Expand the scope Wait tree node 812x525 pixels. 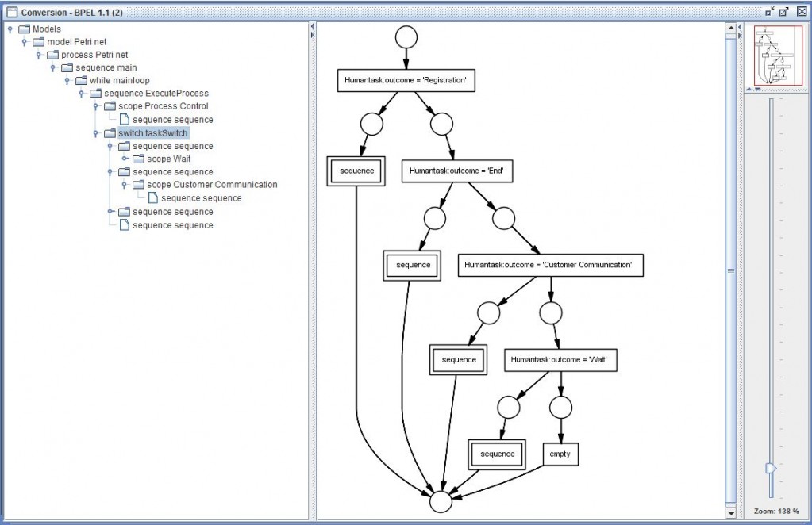click(124, 159)
